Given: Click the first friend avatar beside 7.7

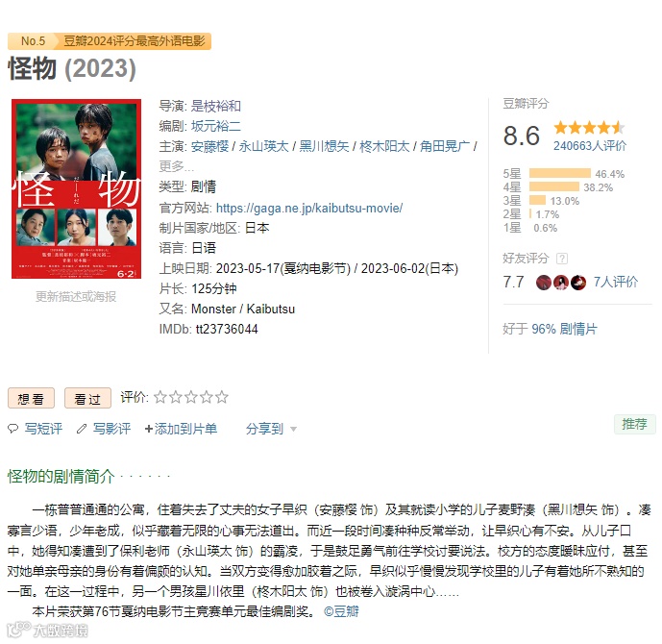Looking at the screenshot, I should [x=544, y=283].
